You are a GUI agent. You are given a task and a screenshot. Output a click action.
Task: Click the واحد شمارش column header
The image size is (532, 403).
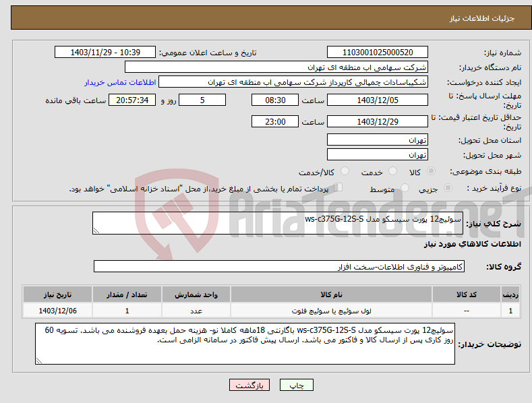[x=196, y=294]
